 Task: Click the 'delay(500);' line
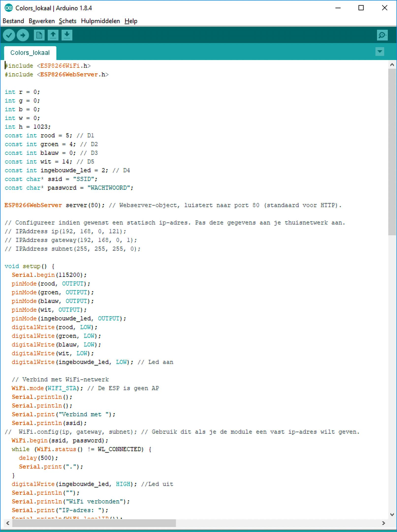click(38, 458)
